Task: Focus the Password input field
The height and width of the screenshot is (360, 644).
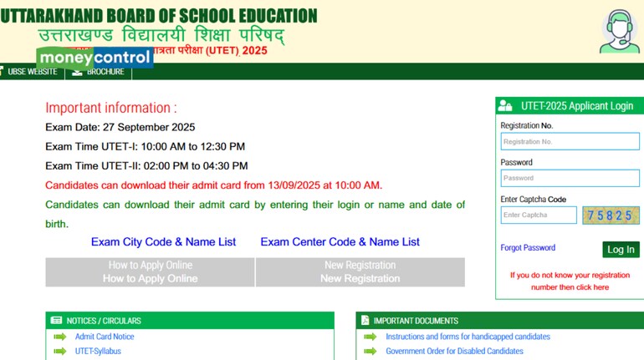Action: tap(570, 178)
